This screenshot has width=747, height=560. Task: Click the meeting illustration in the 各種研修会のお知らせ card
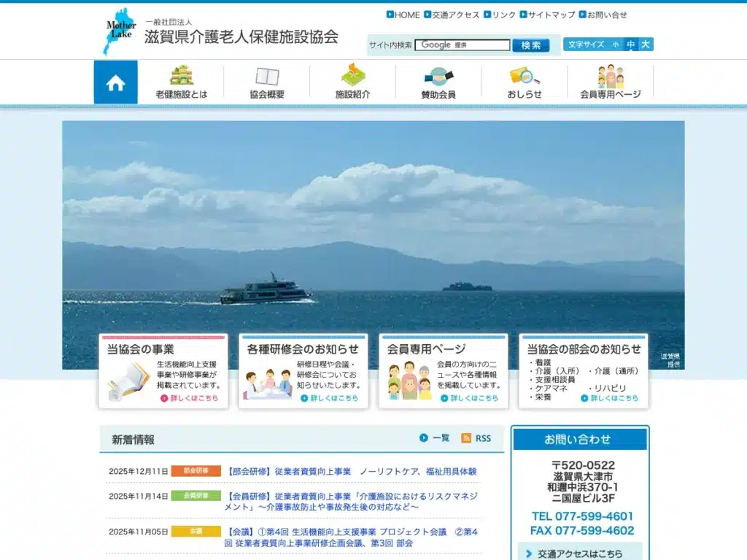click(267, 384)
